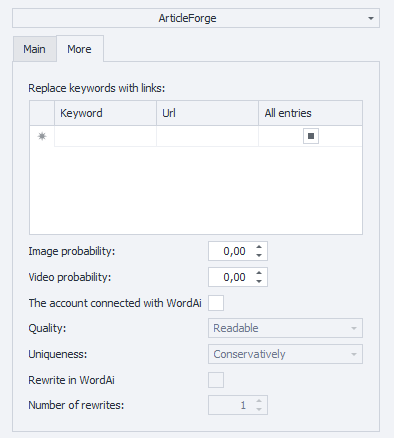Open the Quality dropdown showing Readable
Image resolution: width=394 pixels, height=438 pixels.
(285, 328)
